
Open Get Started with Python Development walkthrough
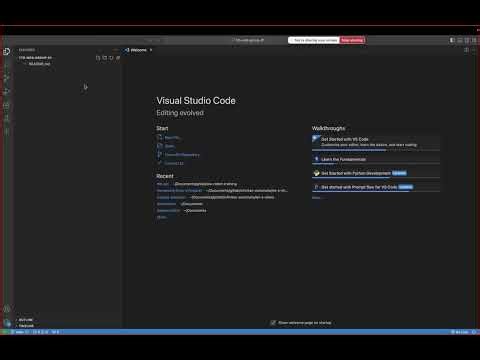point(376,173)
